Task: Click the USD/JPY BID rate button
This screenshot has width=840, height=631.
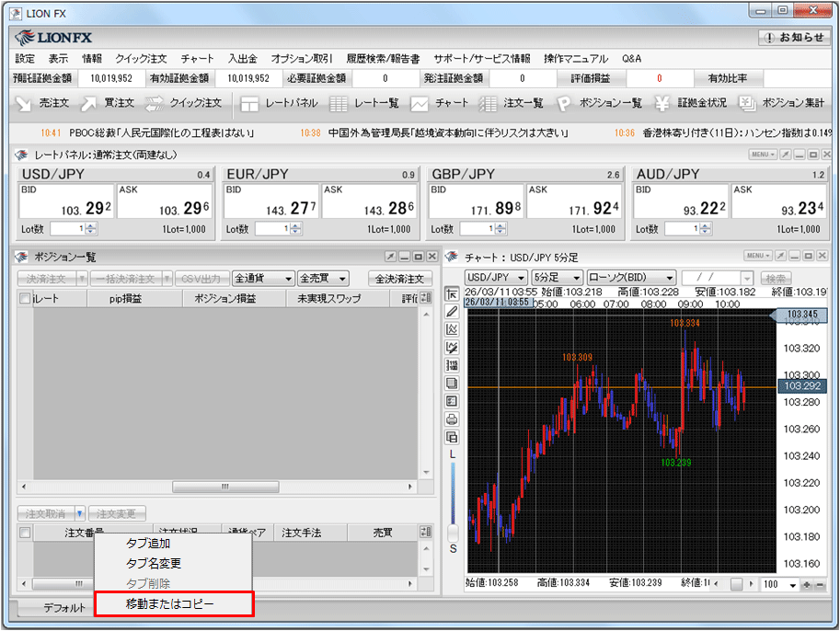Action: (67, 201)
